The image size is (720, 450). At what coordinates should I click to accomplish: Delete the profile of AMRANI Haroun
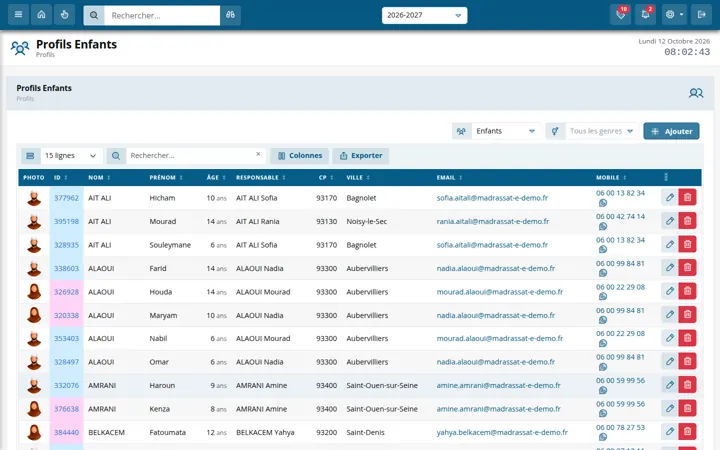687,385
